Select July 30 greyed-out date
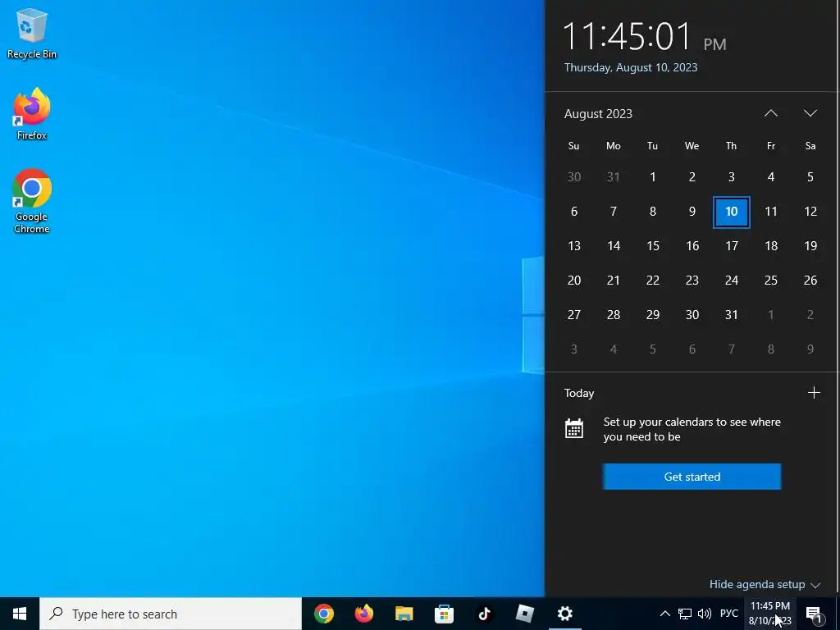Image resolution: width=840 pixels, height=630 pixels. click(x=573, y=177)
